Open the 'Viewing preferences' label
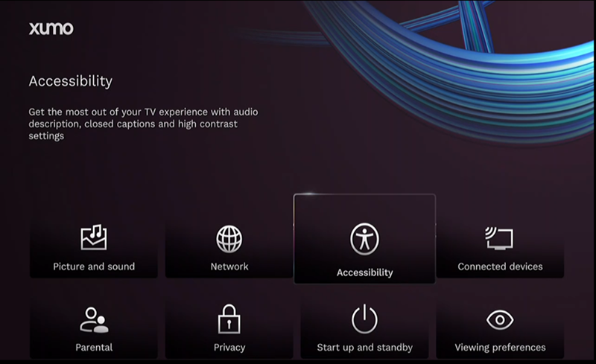Screen dimensions: 596x364 coord(500,348)
